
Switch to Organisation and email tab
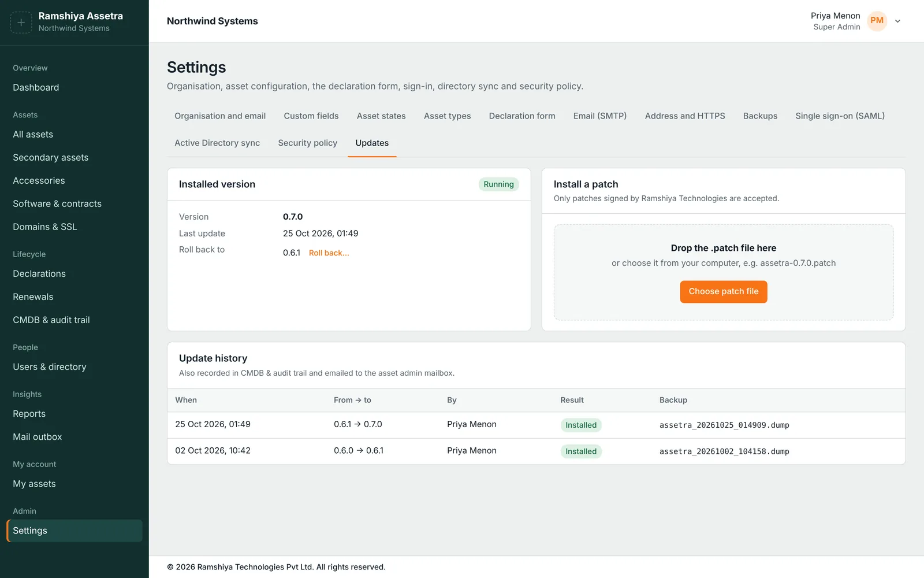220,116
